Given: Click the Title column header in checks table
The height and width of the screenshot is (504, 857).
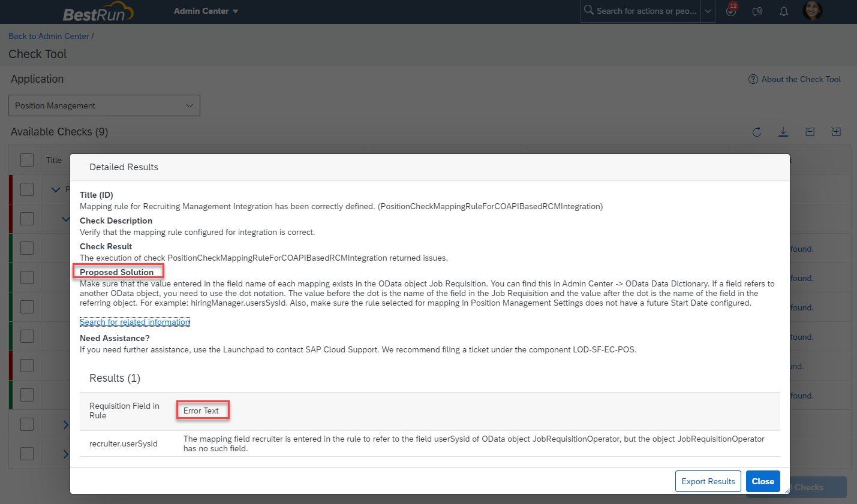Looking at the screenshot, I should coord(54,160).
